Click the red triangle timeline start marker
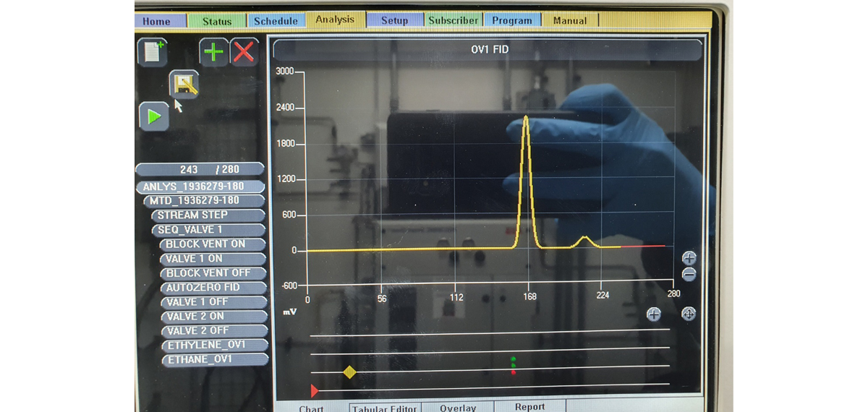 coord(315,391)
